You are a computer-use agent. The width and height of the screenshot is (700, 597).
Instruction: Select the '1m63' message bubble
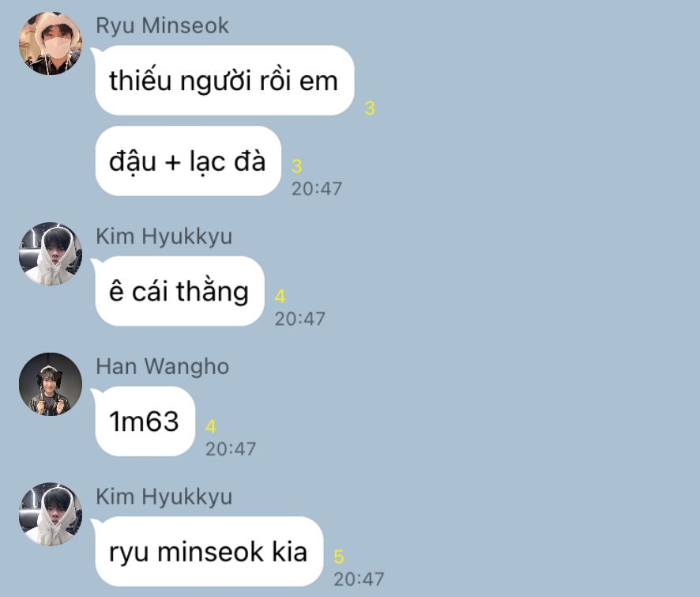pos(145,421)
